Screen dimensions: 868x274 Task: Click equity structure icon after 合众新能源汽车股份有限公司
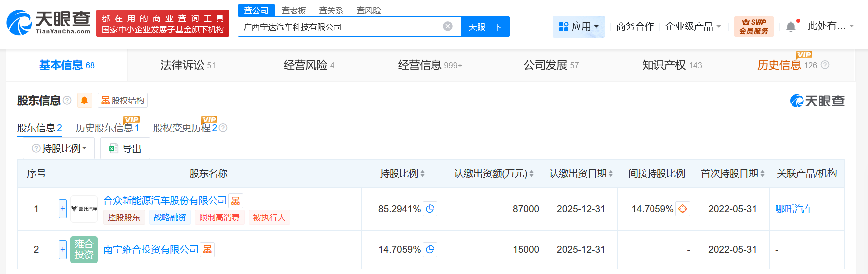236,201
